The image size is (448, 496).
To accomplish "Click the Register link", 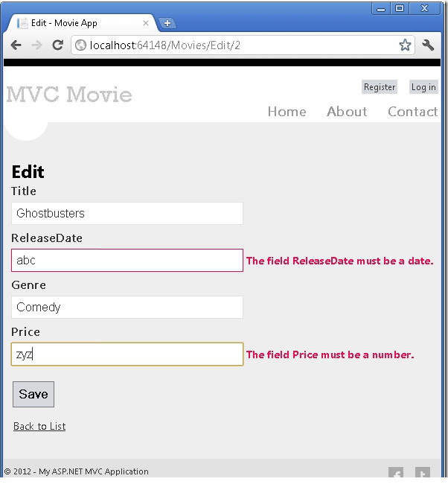I will tap(380, 87).
